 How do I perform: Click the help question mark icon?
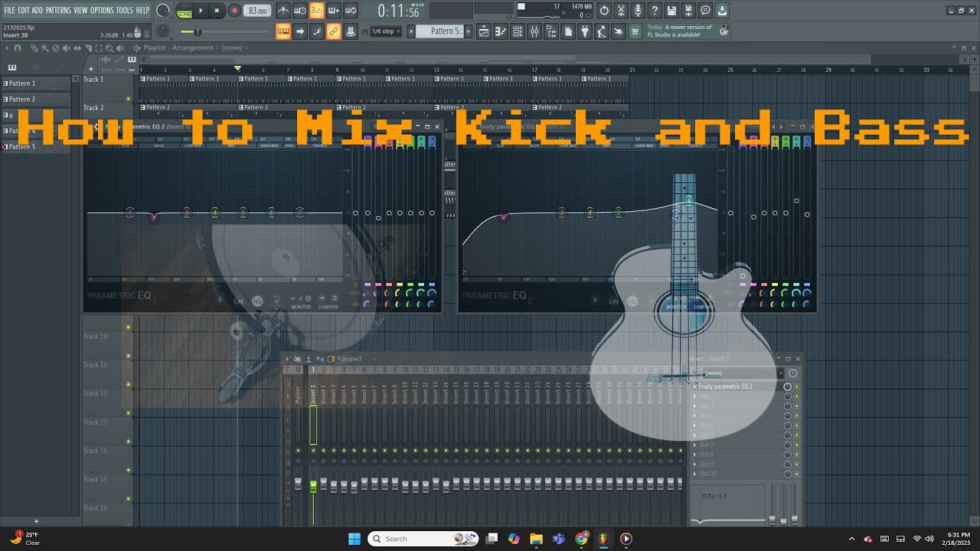(x=655, y=11)
